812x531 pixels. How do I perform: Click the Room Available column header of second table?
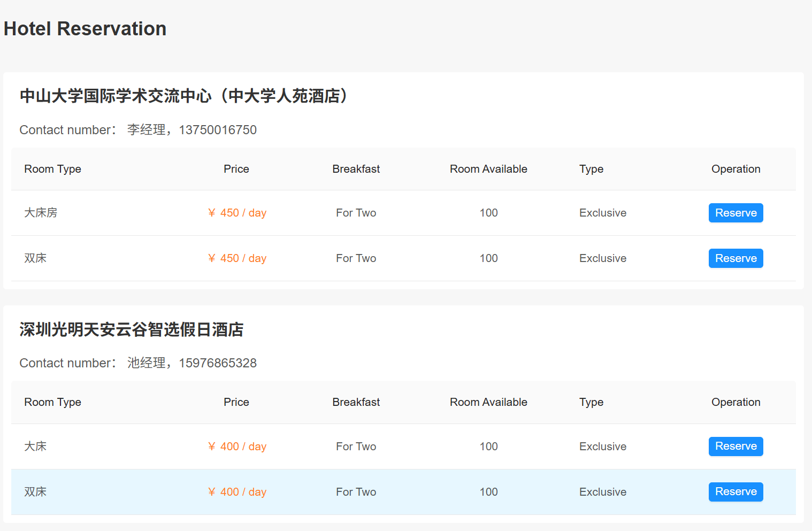(488, 402)
